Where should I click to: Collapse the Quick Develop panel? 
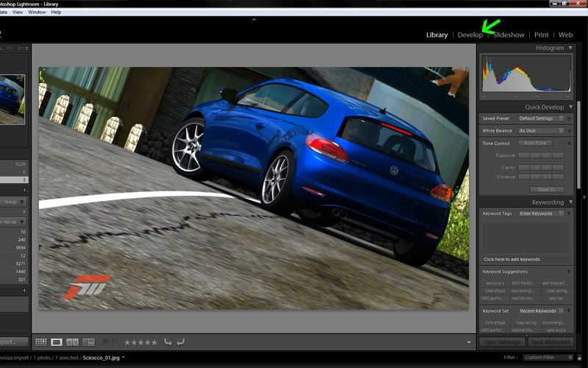pyautogui.click(x=570, y=107)
